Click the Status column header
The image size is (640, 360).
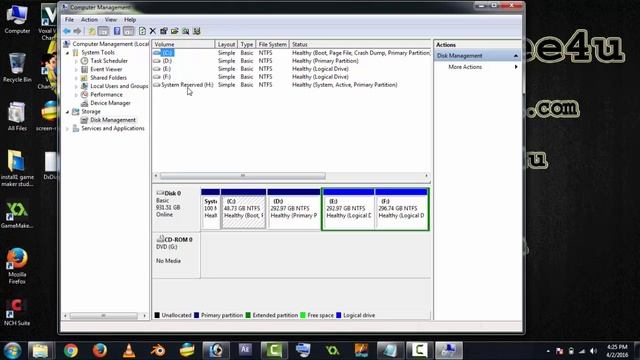click(x=360, y=44)
